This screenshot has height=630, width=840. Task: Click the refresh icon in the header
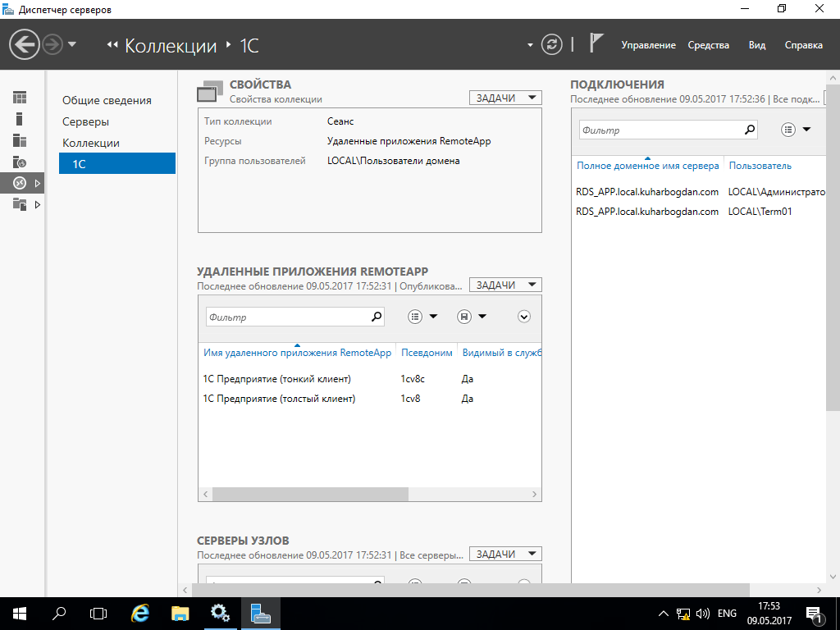(552, 44)
